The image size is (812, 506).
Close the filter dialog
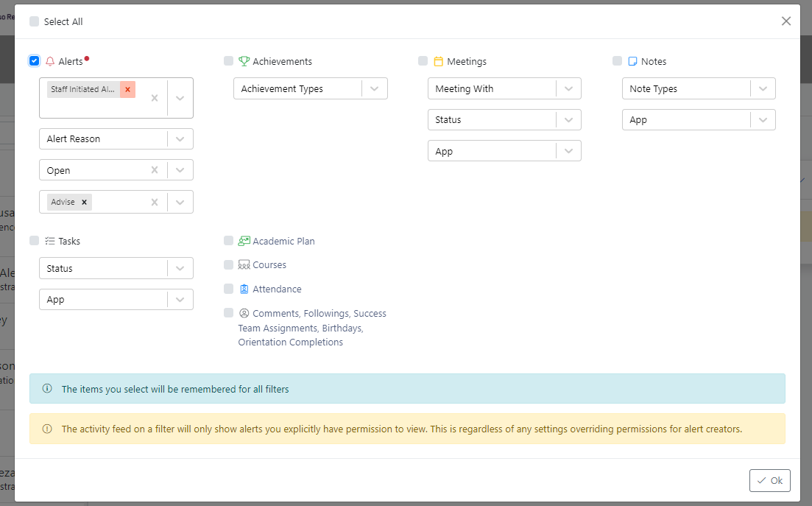[x=786, y=21]
